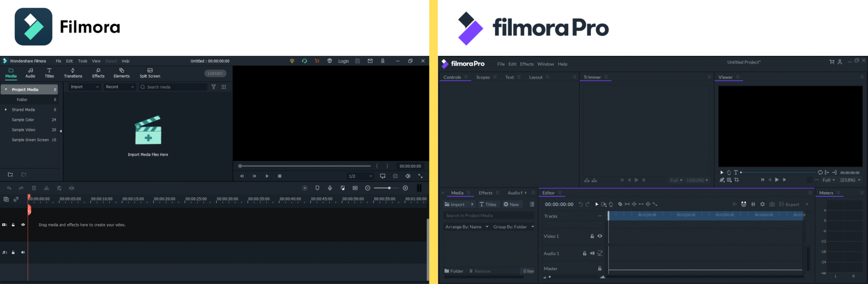Click the microphone voiceover icon in Filmora

[330, 188]
